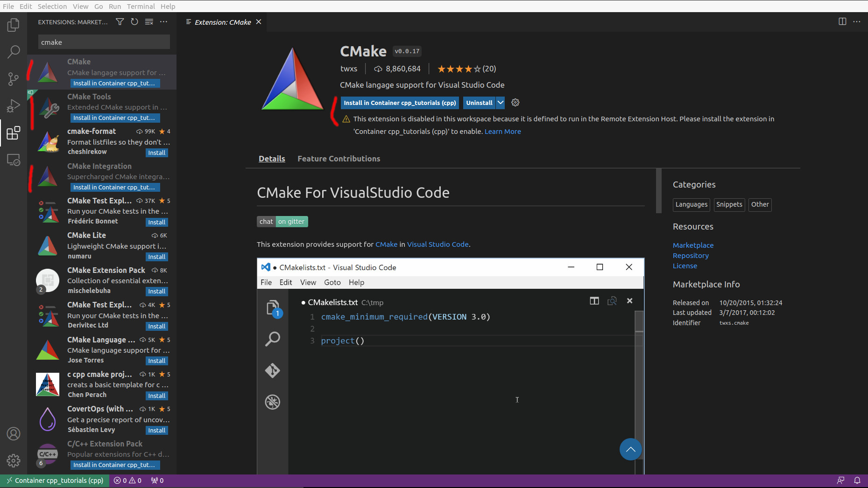The image size is (868, 488).
Task: Click the CMake extension manage gear icon
Action: coord(515,103)
